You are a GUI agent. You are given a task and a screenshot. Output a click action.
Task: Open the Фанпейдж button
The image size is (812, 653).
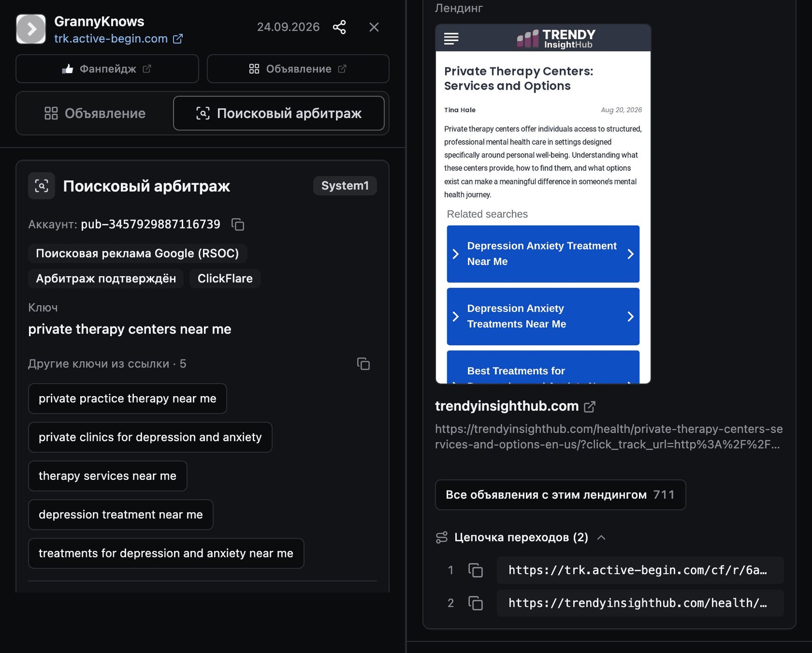107,69
